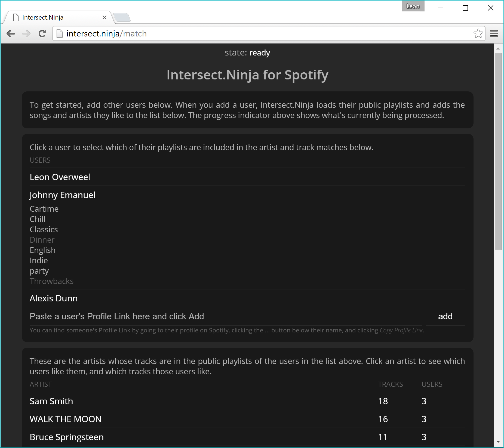Click the Profile Link input field
Screen dimensions: 504x448
(x=226, y=316)
